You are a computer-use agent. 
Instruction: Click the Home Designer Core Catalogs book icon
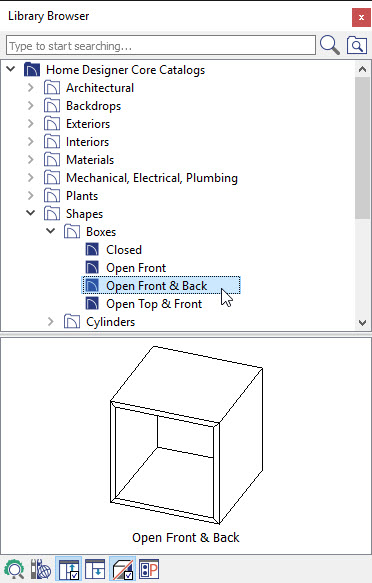pyautogui.click(x=32, y=70)
